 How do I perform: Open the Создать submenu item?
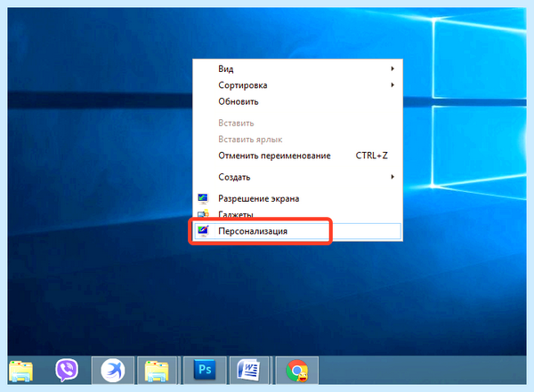pos(297,177)
